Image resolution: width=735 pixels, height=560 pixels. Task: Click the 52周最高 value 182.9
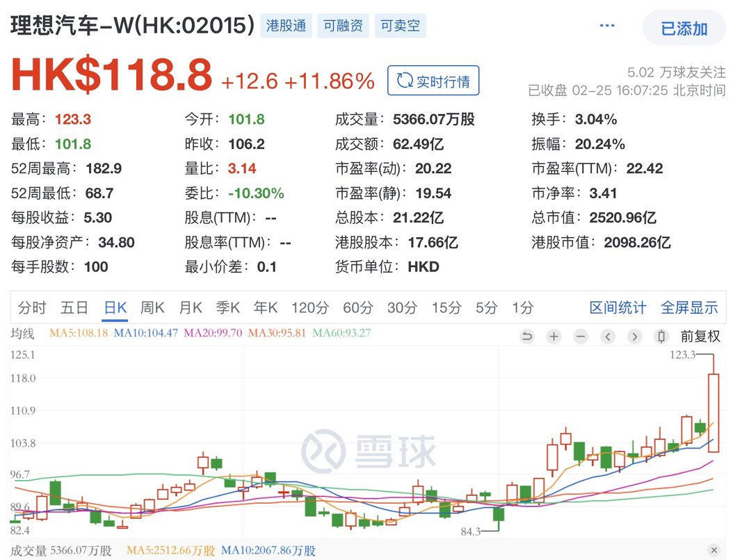(104, 168)
